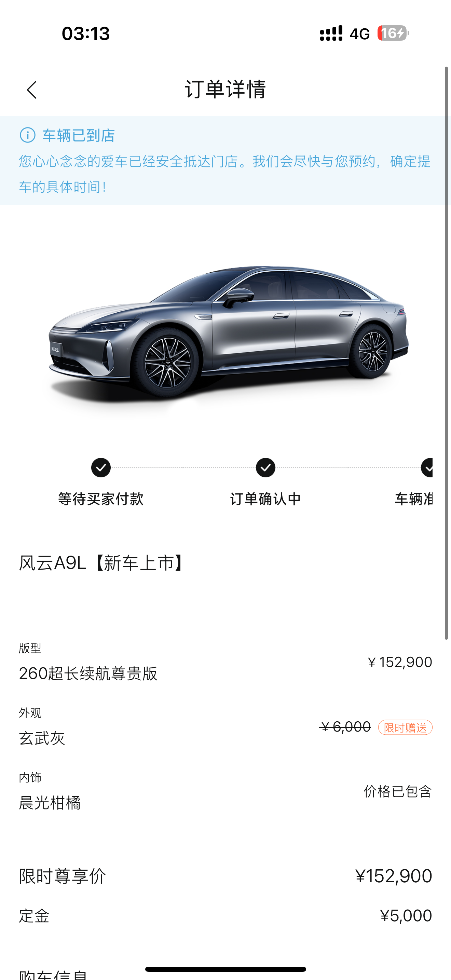The width and height of the screenshot is (451, 980).
Task: Select the 260超长续航尊贵版 version row
Action: 225,663
